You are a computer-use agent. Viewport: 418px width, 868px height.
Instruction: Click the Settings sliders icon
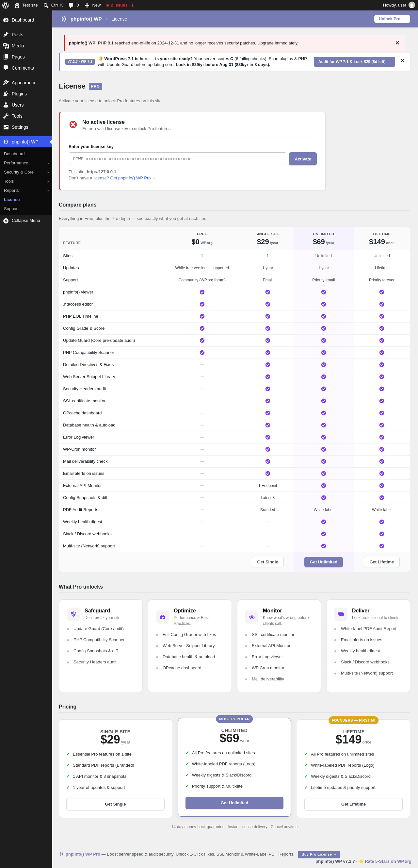[x=6, y=127]
